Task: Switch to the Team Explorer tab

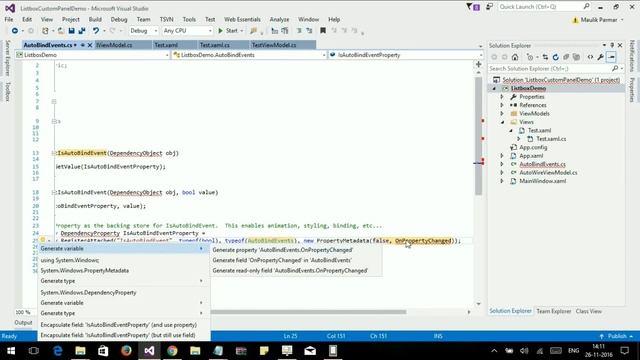Action: coord(553,311)
